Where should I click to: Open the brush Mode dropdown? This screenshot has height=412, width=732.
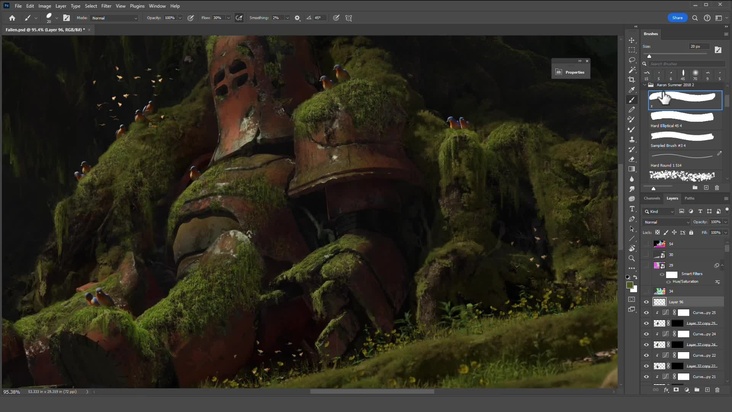pyautogui.click(x=114, y=18)
